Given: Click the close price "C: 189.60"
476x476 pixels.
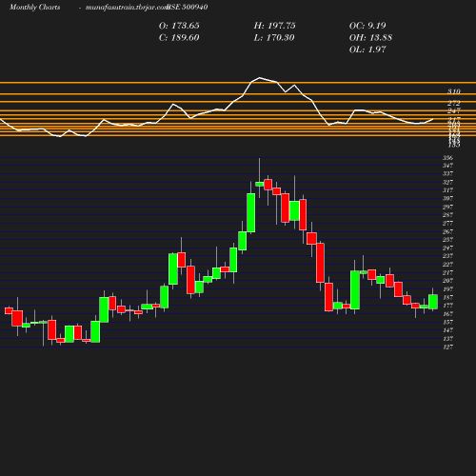Looking at the screenshot, I should click(x=179, y=38).
